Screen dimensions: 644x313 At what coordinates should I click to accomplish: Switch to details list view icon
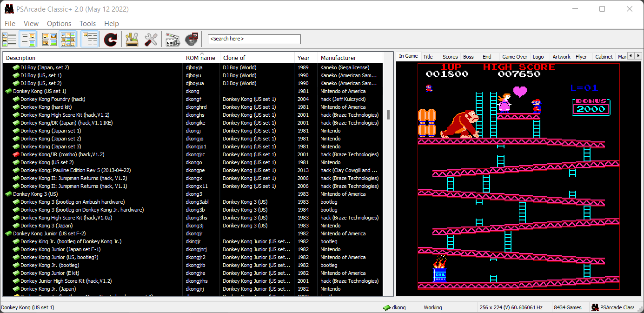tap(9, 39)
